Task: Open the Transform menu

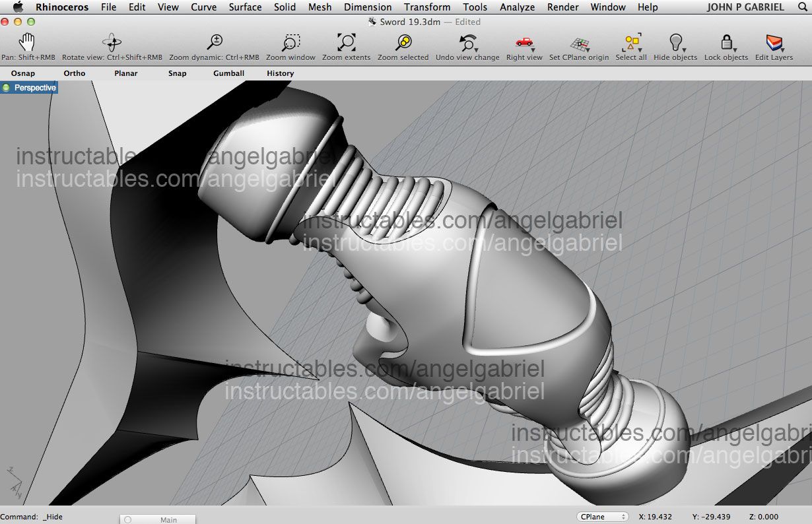Action: pyautogui.click(x=427, y=7)
